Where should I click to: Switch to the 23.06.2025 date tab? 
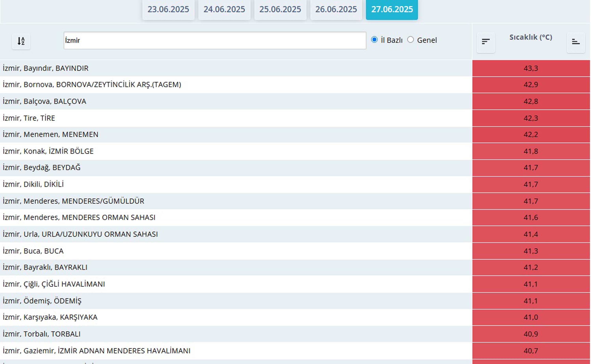point(168,10)
